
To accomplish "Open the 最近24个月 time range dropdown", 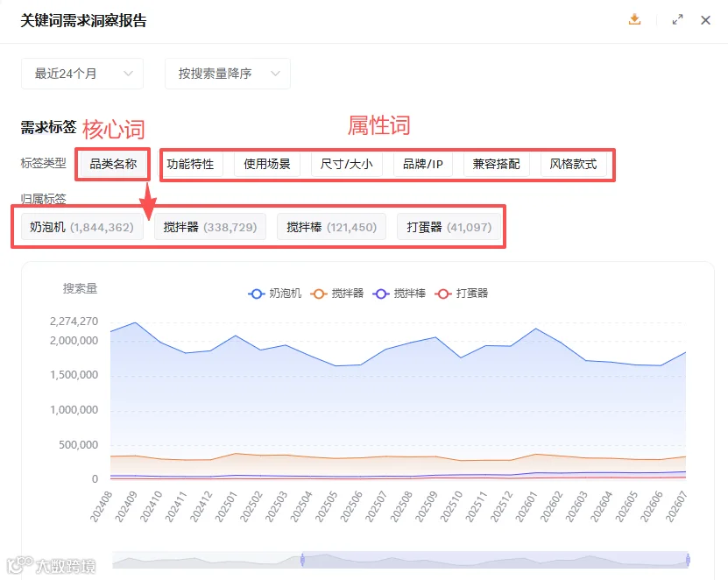I will point(82,74).
